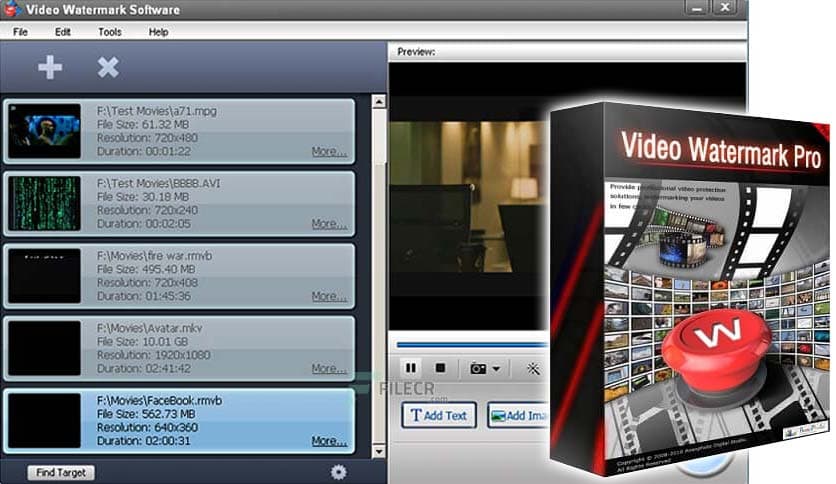This screenshot has width=836, height=484.
Task: Click the text File Size: 10.01 GB
Action: click(142, 342)
